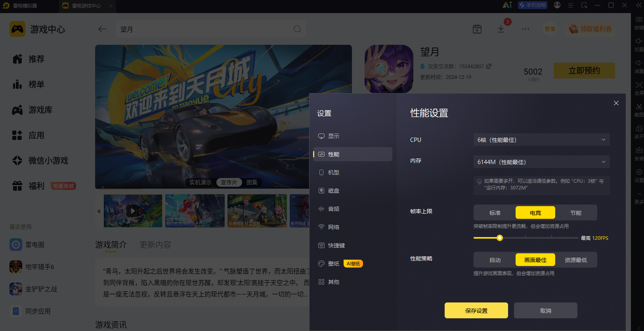644x331 pixels.
Task: Open the downloads icon with badge 3
Action: click(x=501, y=29)
